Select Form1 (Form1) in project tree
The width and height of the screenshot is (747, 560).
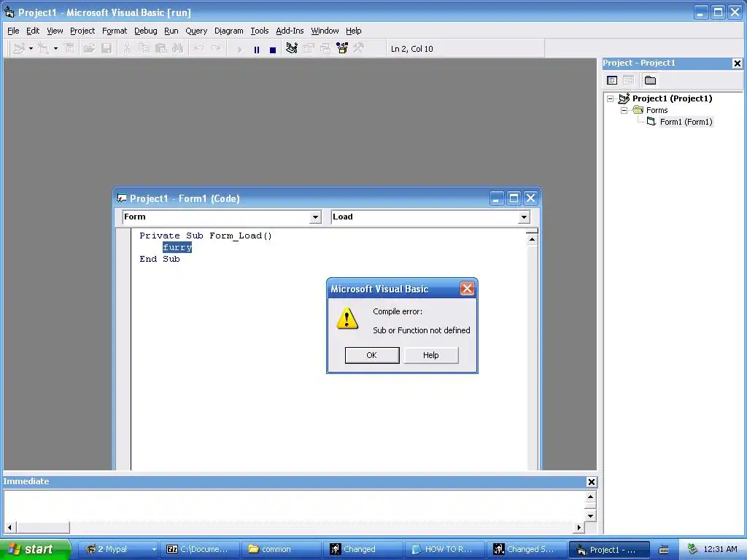[686, 122]
